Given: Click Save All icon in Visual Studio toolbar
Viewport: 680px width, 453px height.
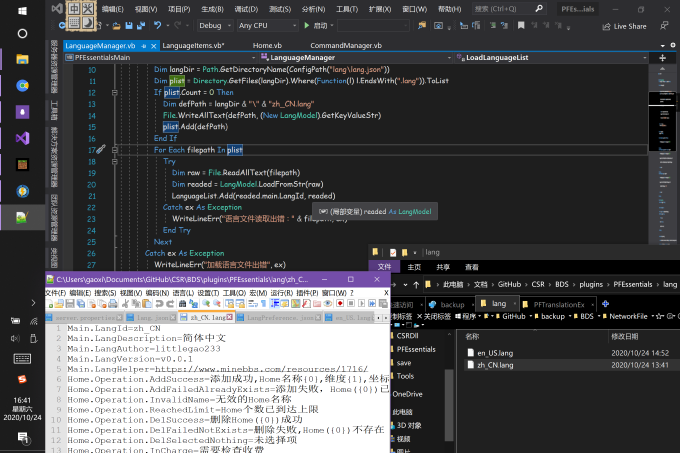Looking at the screenshot, I should pyautogui.click(x=141, y=26).
